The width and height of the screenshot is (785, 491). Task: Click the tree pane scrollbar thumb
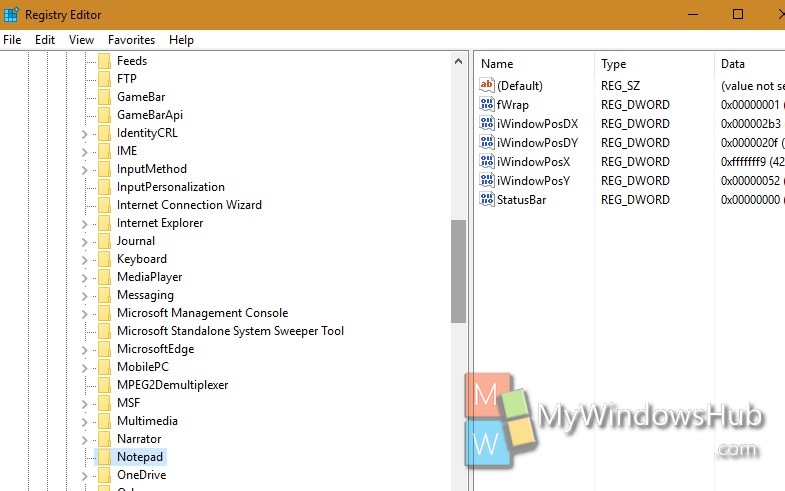458,271
